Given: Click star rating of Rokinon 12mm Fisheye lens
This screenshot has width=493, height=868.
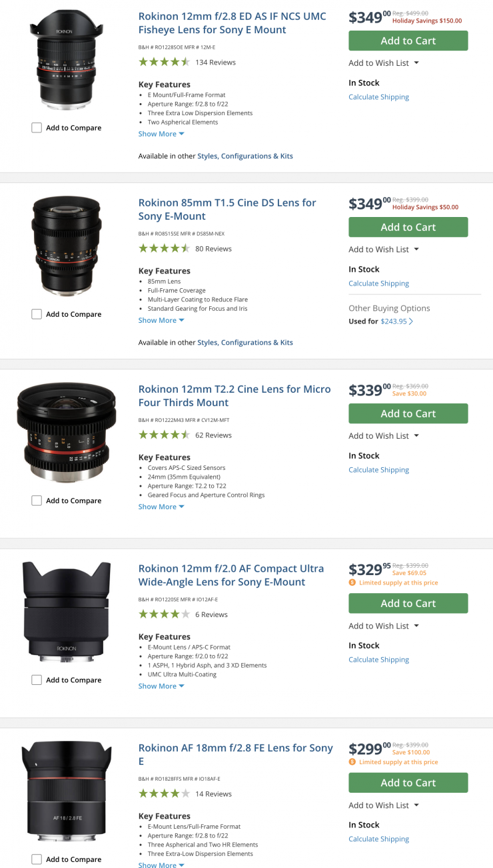Looking at the screenshot, I should [164, 63].
